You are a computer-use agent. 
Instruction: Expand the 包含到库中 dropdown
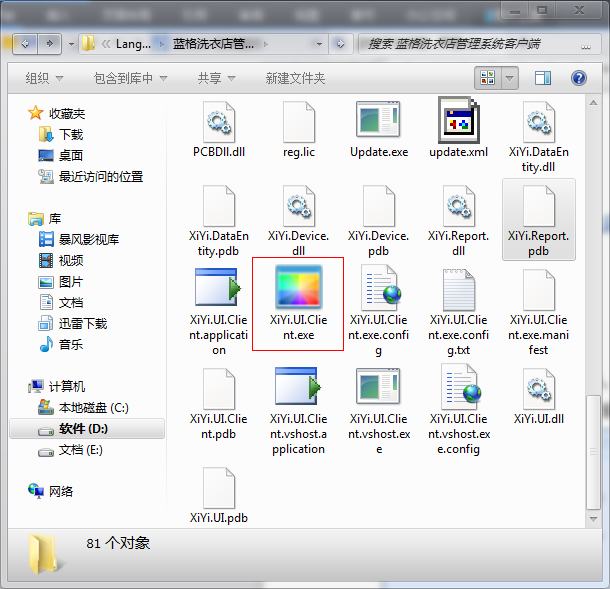(130, 78)
